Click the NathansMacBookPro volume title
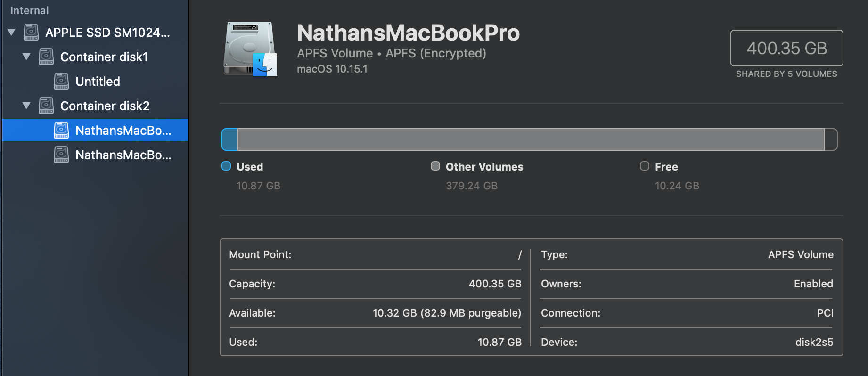This screenshot has height=376, width=868. 408,33
